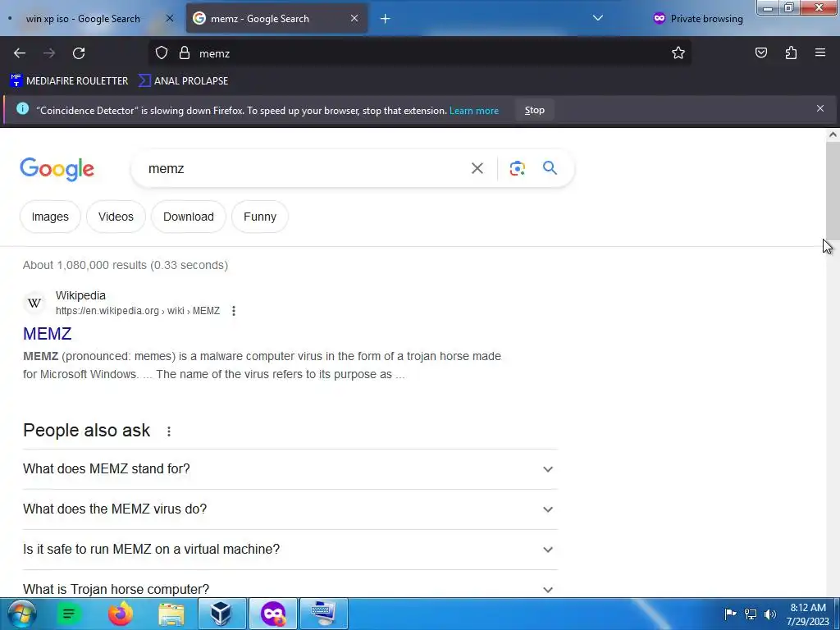Screen dimensions: 840x630
Task: Apply the Download filter chip
Action: [189, 217]
